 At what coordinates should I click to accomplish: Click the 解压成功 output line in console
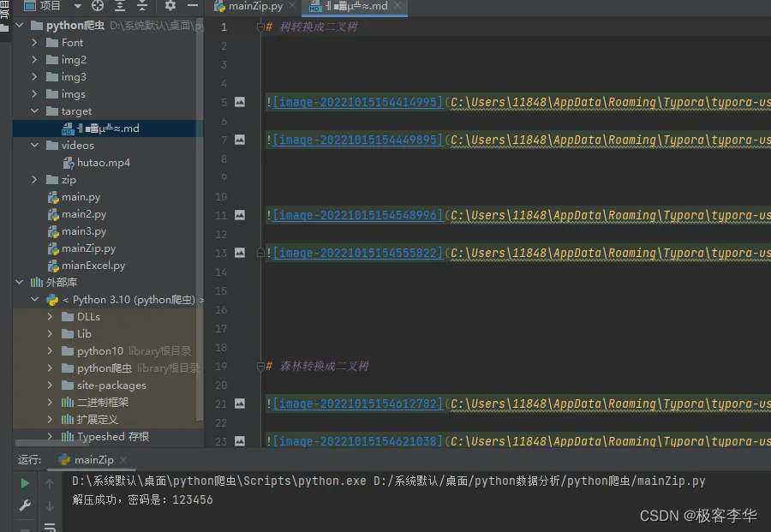pyautogui.click(x=142, y=500)
